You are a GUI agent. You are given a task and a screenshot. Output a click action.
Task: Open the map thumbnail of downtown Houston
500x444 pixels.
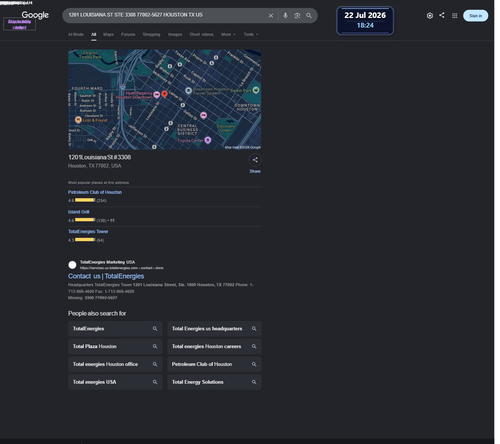(x=165, y=99)
